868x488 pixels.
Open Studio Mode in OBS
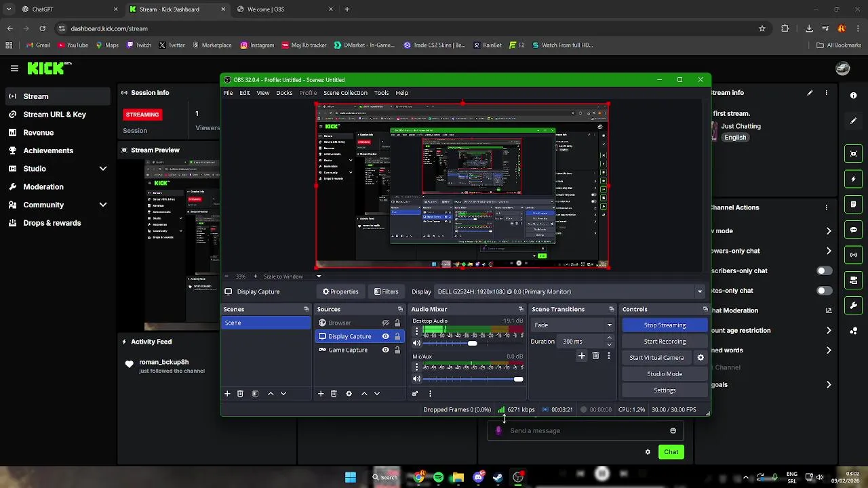tap(665, 374)
